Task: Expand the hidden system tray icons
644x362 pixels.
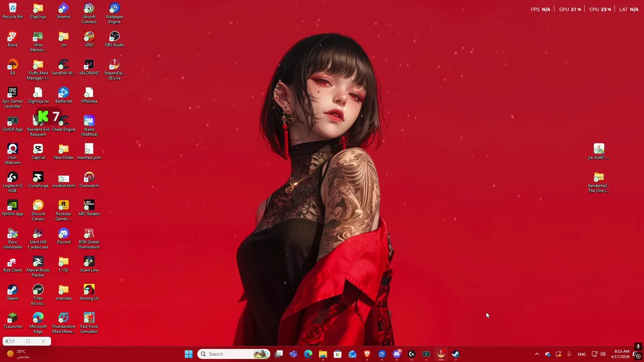Action: click(537, 354)
